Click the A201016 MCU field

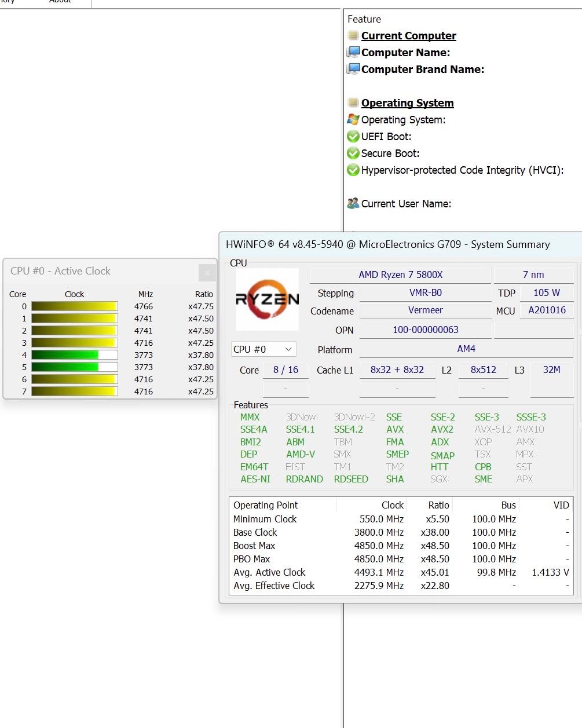click(x=547, y=310)
